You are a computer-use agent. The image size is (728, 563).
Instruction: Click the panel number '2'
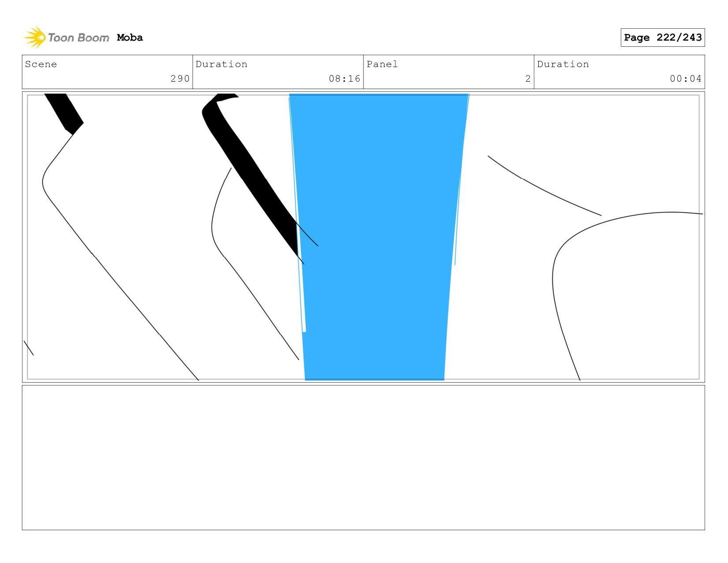(x=528, y=79)
